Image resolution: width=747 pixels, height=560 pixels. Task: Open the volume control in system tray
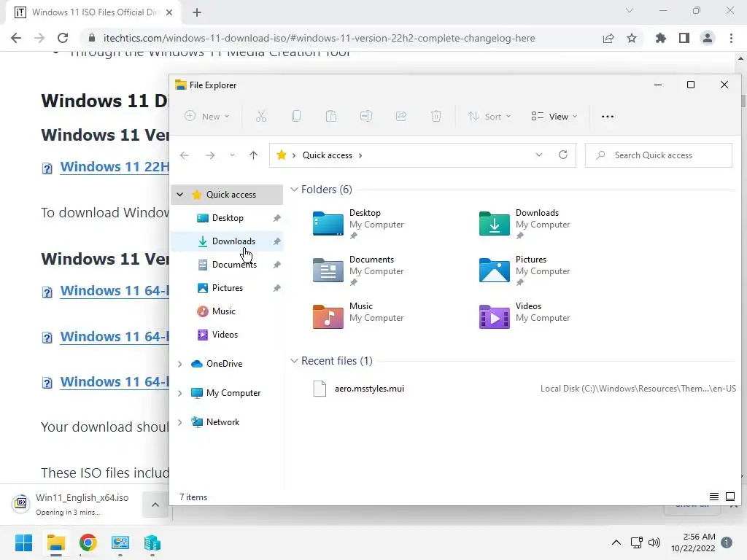[x=654, y=542]
